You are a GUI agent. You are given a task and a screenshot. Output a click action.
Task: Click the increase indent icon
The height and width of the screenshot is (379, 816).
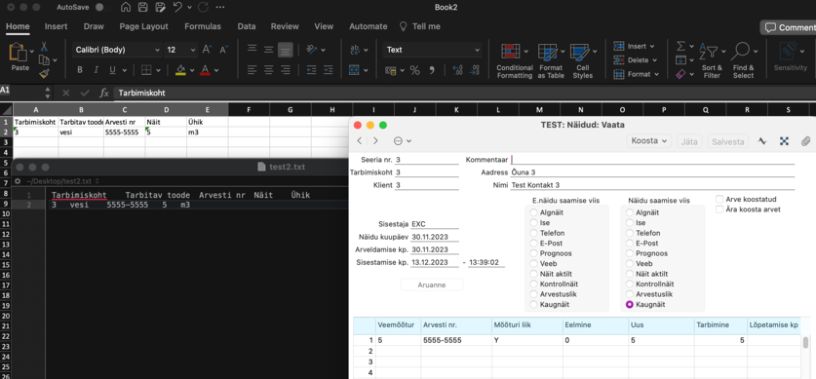[328, 69]
